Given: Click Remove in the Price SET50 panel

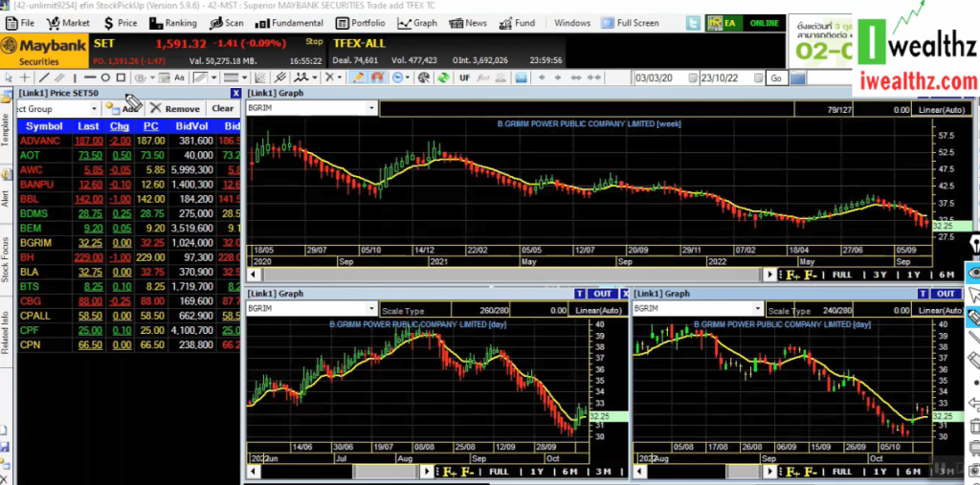Looking at the screenshot, I should coord(175,109).
